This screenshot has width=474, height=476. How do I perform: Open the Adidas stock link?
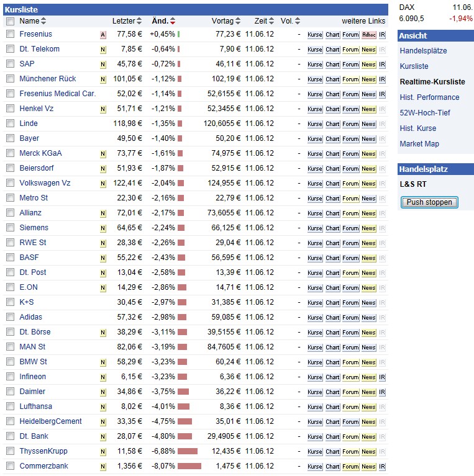(30, 317)
